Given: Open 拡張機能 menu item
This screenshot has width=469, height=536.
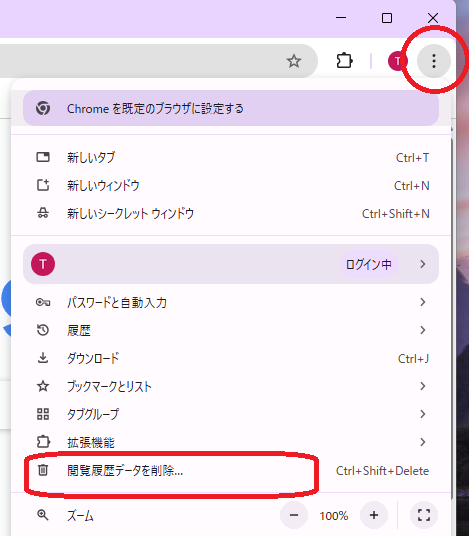Looking at the screenshot, I should click(x=231, y=442).
